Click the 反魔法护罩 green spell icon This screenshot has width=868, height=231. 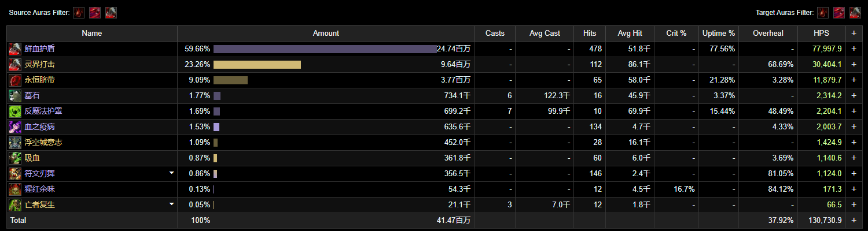15,111
